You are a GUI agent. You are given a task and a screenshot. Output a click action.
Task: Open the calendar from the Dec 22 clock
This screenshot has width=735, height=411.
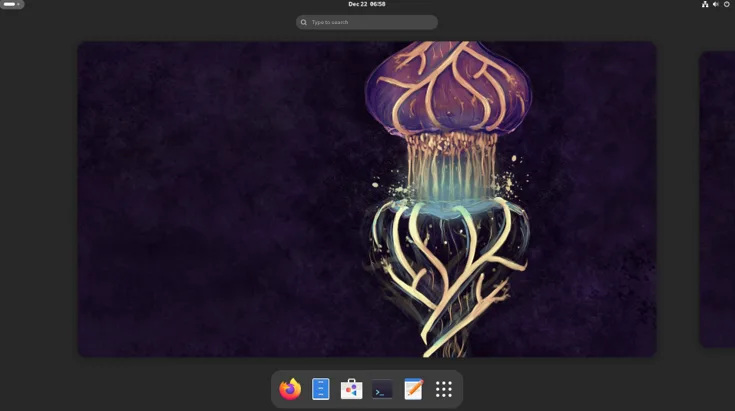[x=366, y=4]
